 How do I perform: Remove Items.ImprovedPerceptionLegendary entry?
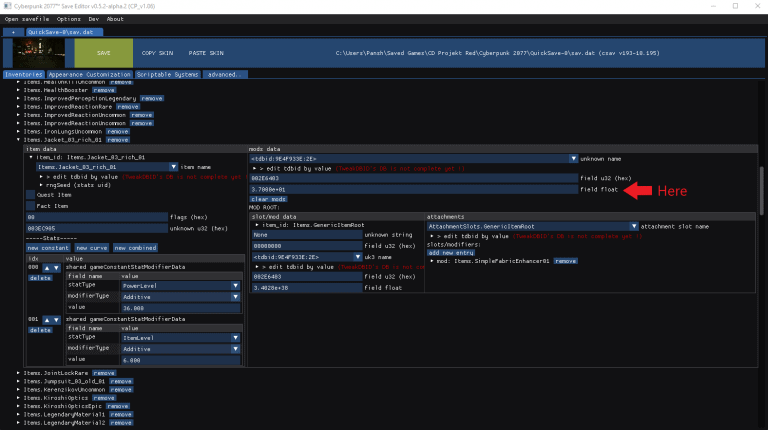(152, 98)
